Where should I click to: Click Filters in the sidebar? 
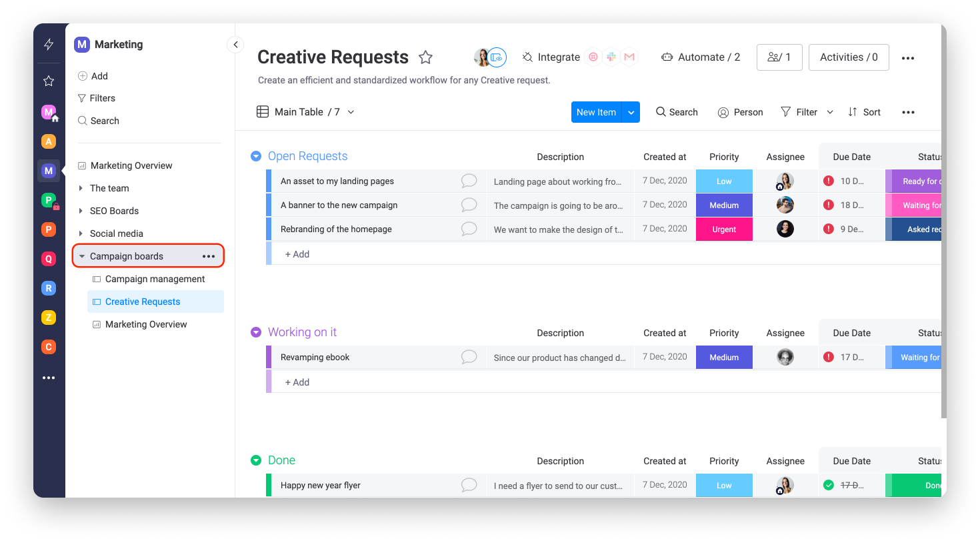click(97, 98)
